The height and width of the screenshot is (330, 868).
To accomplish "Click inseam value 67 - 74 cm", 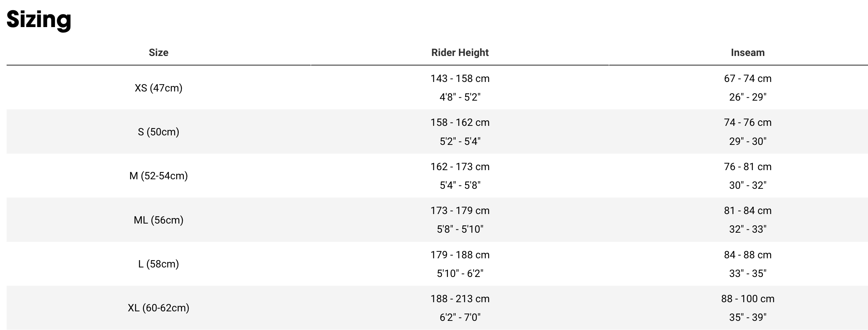I will click(x=748, y=79).
